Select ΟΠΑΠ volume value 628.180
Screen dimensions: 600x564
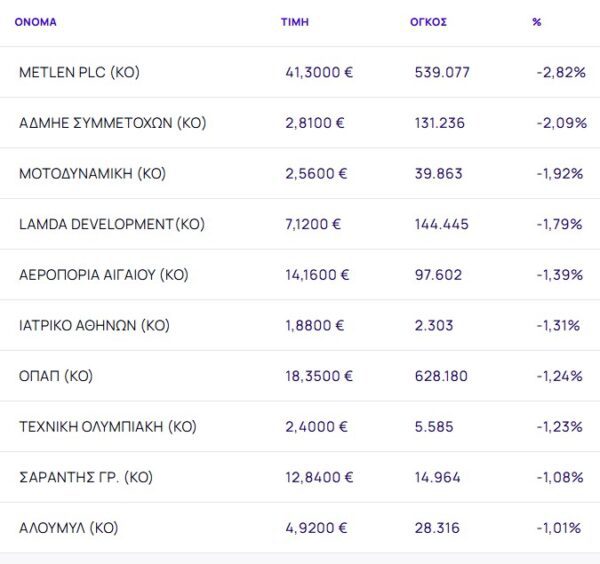point(441,376)
